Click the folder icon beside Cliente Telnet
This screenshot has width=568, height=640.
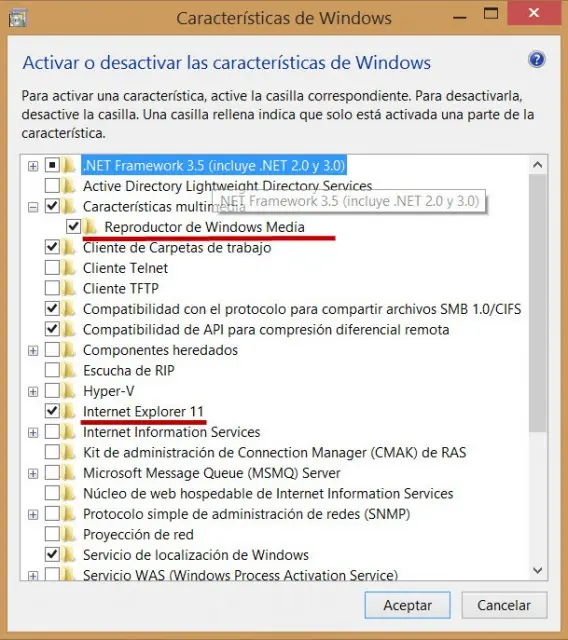pyautogui.click(x=69, y=268)
